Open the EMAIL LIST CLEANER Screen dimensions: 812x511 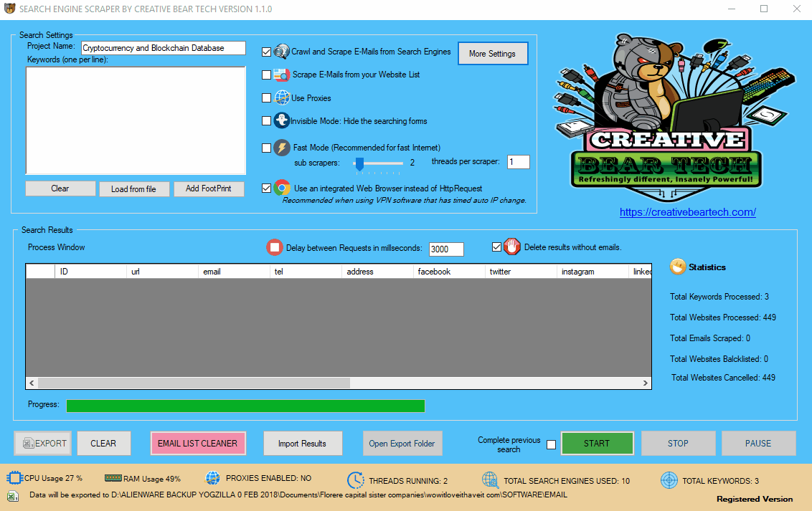[x=198, y=443]
